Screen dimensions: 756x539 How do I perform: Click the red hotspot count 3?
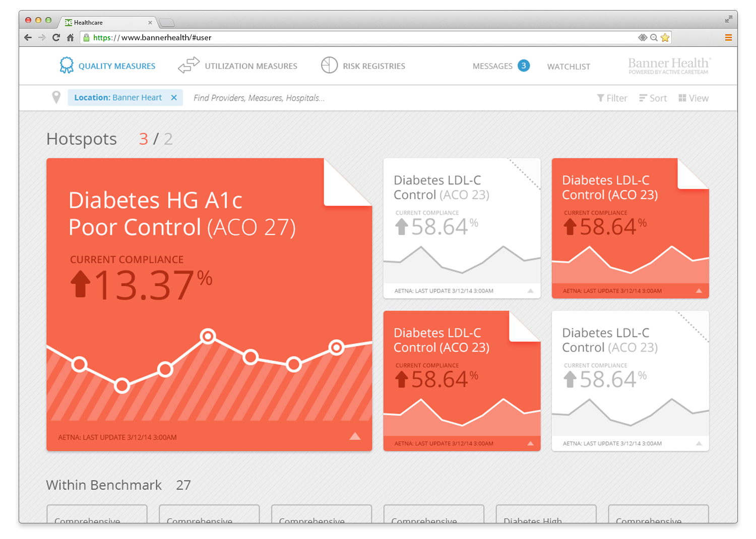click(x=144, y=139)
